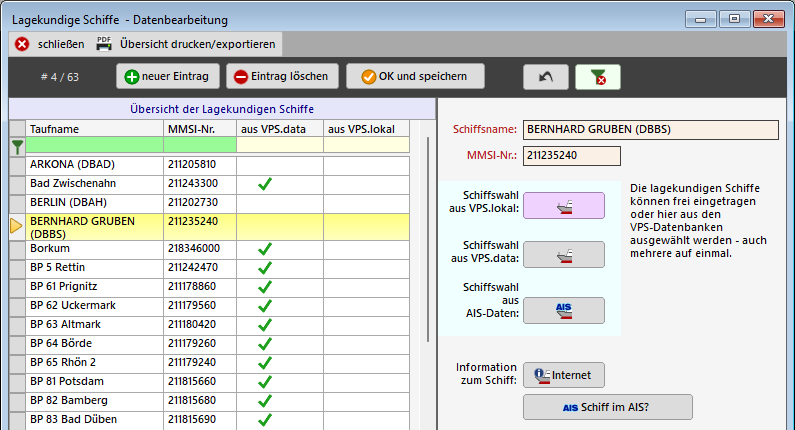Screen dimensions: 795x430
Task: Click the VPS.data checkmark for Borkum
Action: coord(265,249)
